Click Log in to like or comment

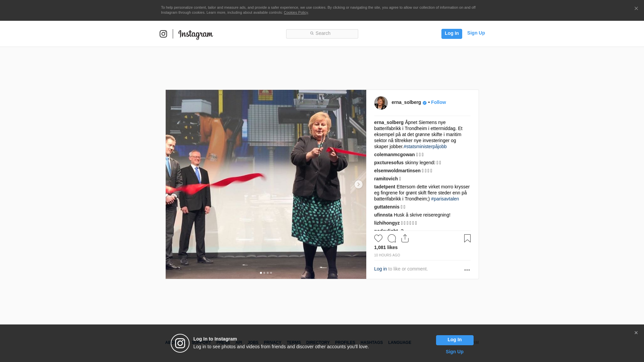click(380, 269)
